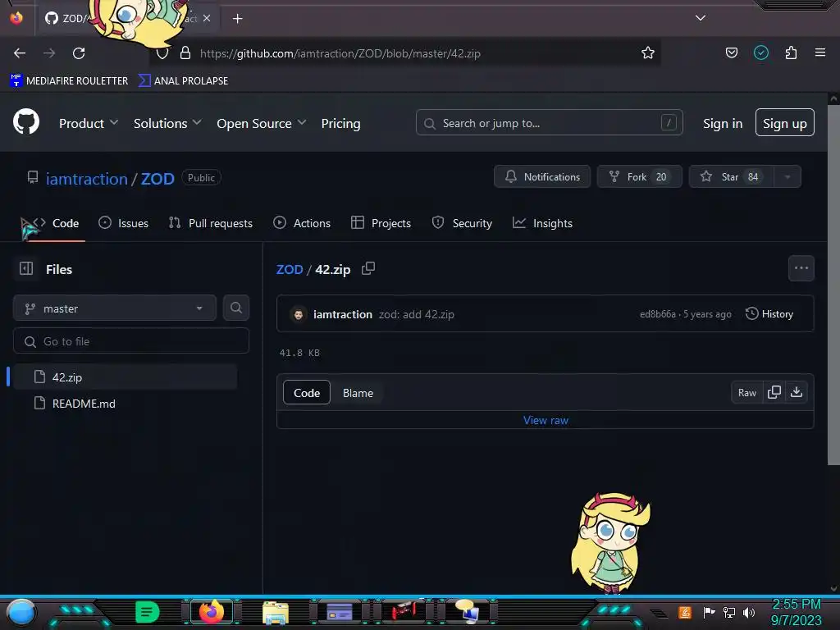Expand the Open Source menu

pos(262,123)
